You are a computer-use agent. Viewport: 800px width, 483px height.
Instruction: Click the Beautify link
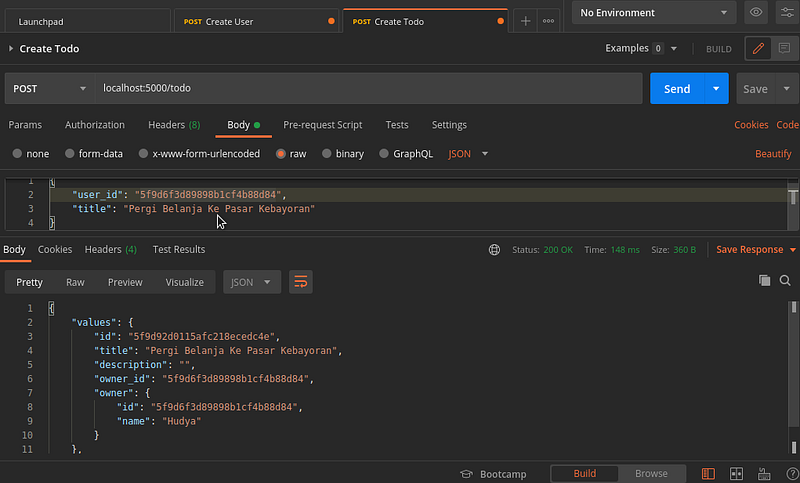[x=773, y=154]
